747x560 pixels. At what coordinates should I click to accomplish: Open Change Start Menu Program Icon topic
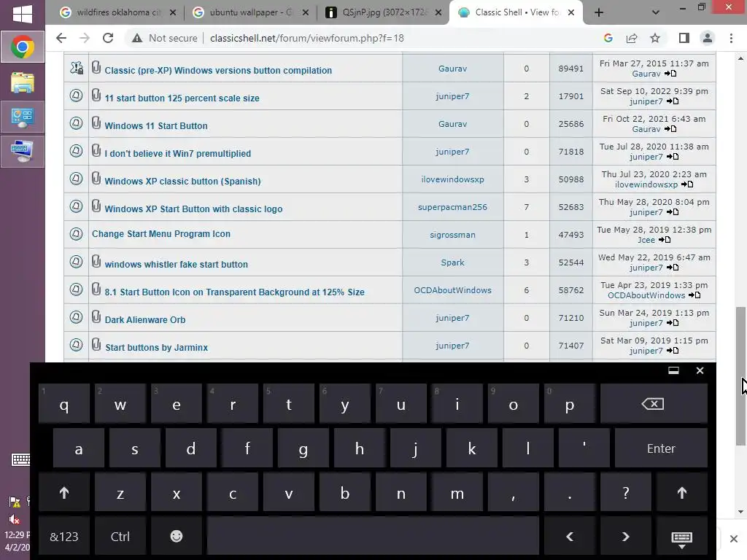[161, 234]
